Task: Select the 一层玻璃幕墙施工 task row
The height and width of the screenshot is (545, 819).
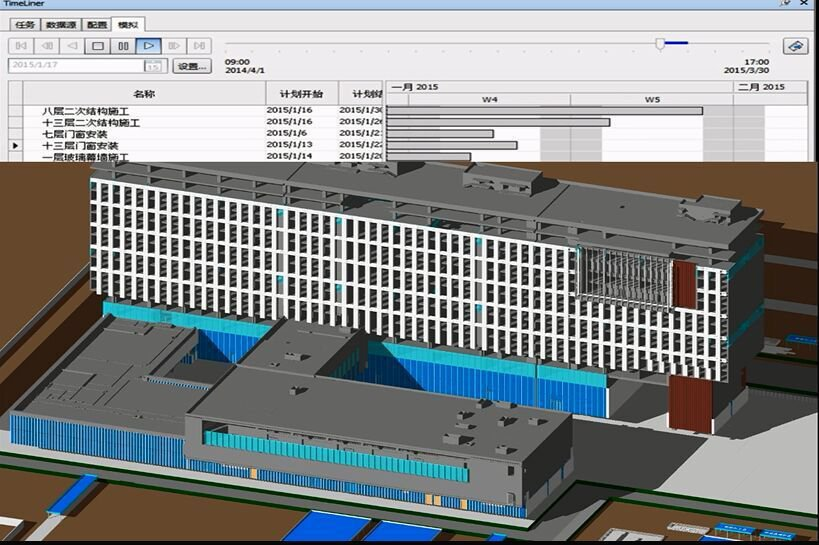Action: (195, 156)
